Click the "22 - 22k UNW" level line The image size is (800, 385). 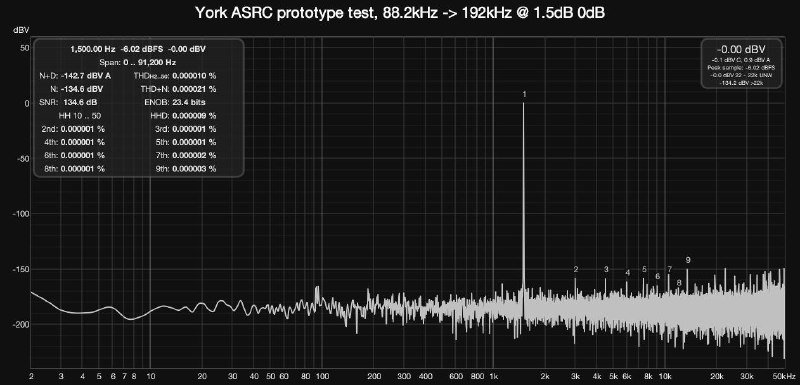(741, 75)
